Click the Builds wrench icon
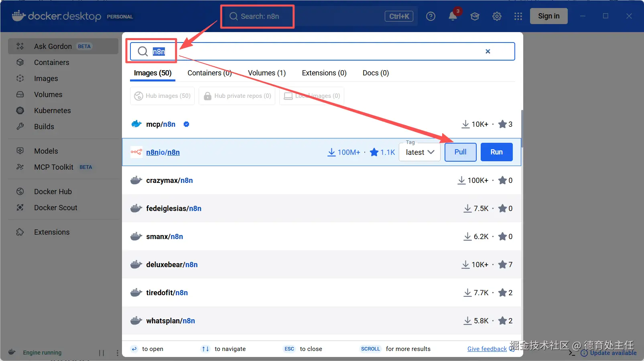This screenshot has height=361, width=644. point(20,127)
